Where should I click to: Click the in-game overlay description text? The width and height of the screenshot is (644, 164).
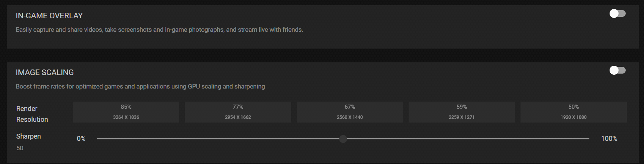coord(159,30)
